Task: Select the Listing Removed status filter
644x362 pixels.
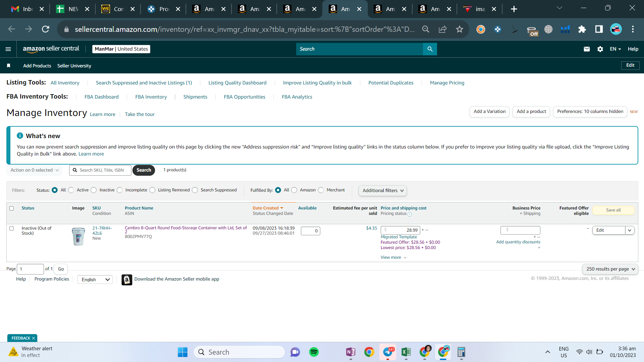Action: point(152,190)
